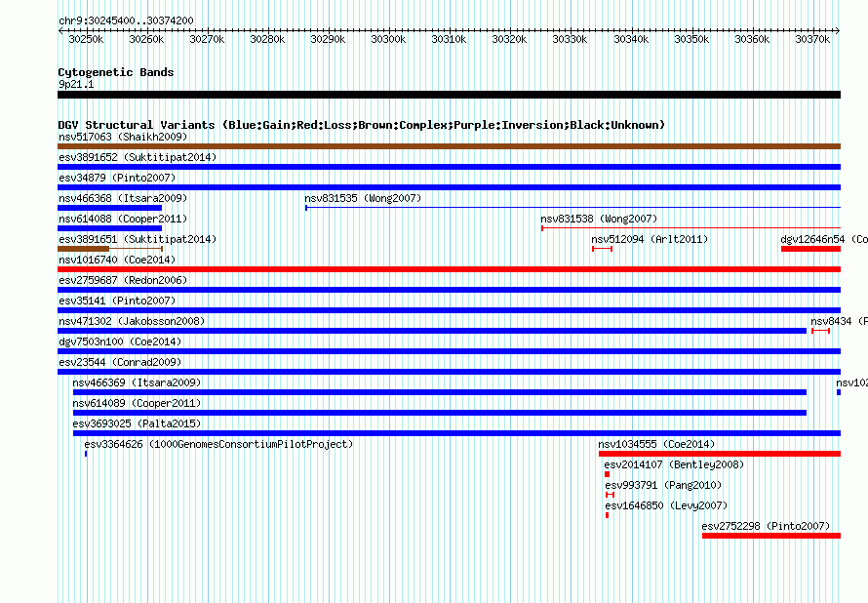Click the chr9:30245400..30374200 coordinates label
The height and width of the screenshot is (603, 868).
126,20
